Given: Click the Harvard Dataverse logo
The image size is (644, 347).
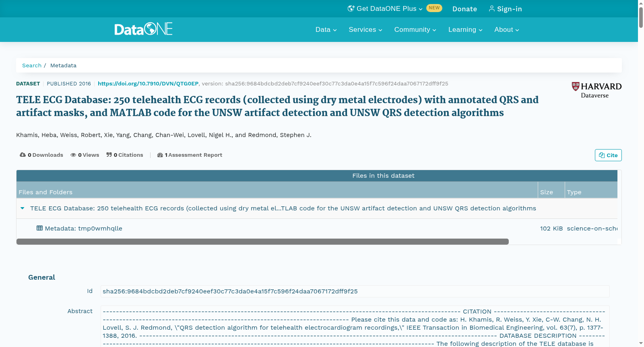Looking at the screenshot, I should point(597,90).
